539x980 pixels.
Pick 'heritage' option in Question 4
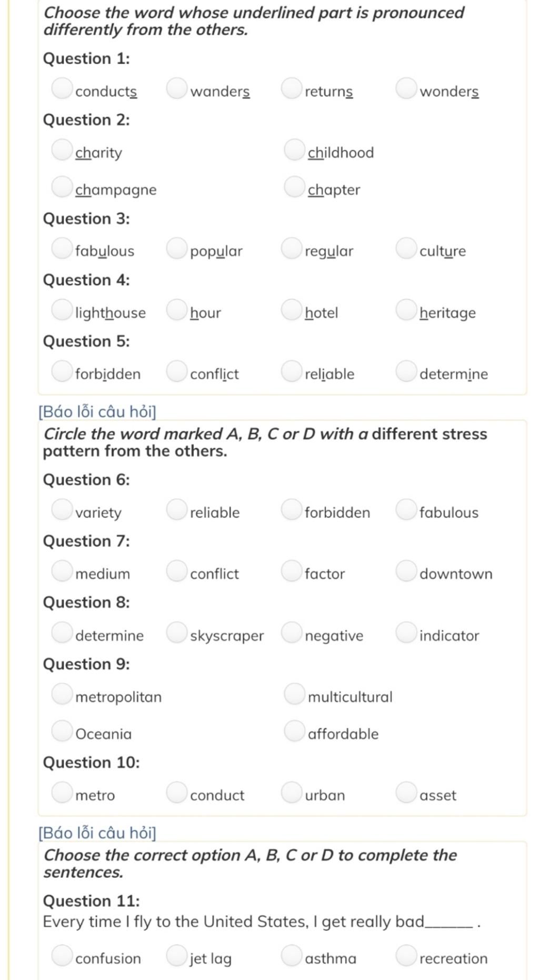coord(406,310)
